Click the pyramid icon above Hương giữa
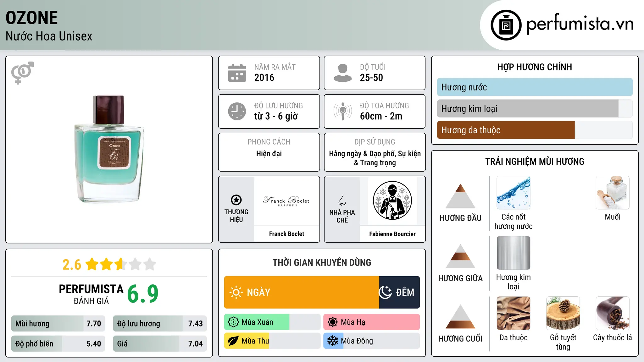This screenshot has height=362, width=644. point(460,256)
